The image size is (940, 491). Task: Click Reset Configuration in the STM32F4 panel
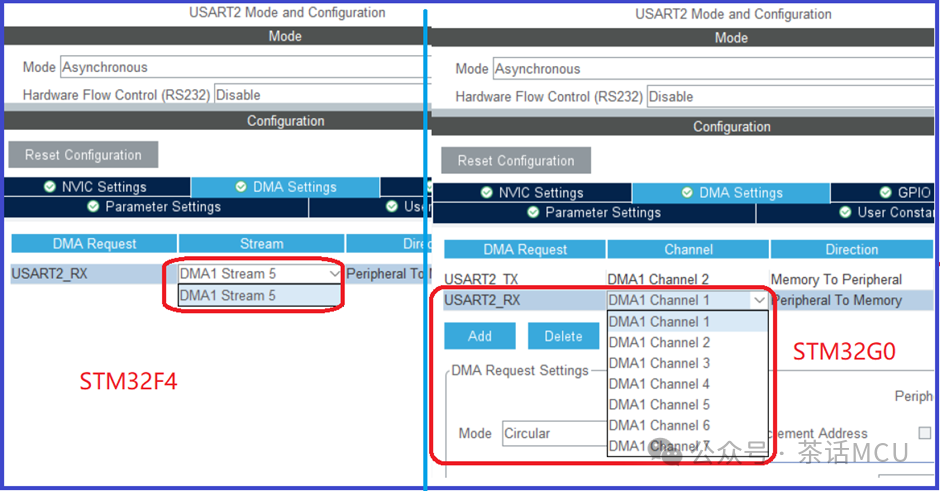point(83,155)
